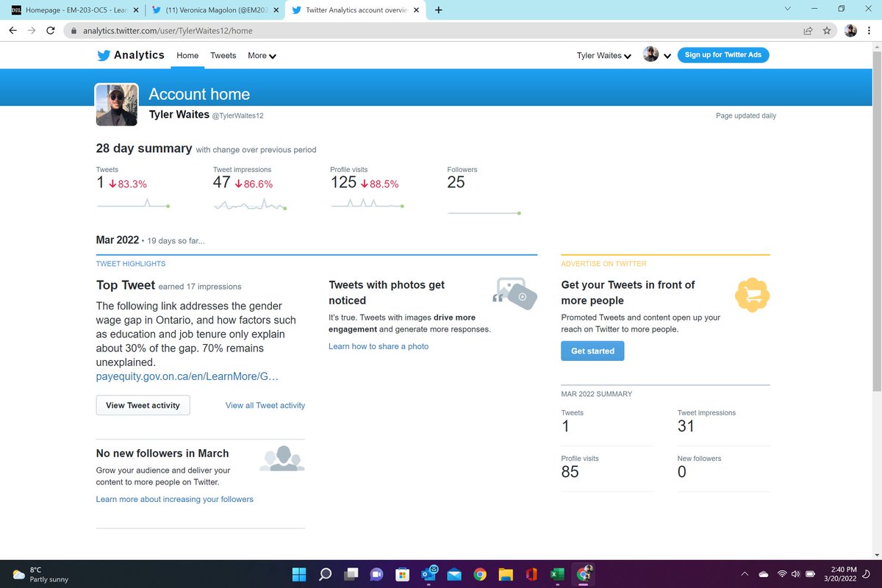
Task: Click the 'earned 17 impressions' text
Action: (200, 287)
